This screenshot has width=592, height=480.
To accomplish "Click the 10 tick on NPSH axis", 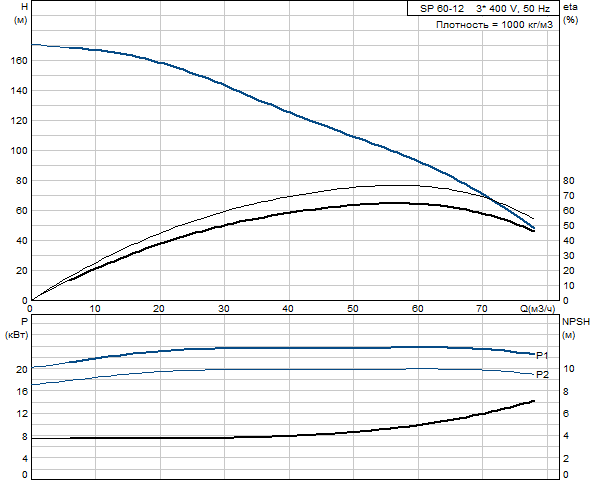I will 568,369.
